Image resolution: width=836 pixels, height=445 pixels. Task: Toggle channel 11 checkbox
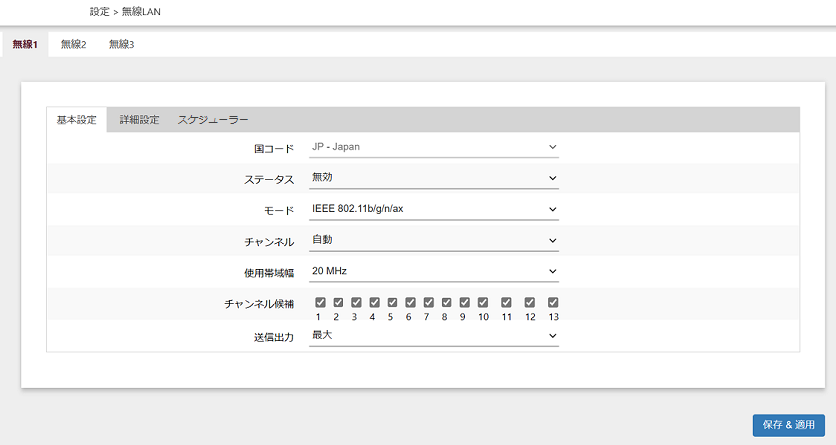(x=506, y=302)
